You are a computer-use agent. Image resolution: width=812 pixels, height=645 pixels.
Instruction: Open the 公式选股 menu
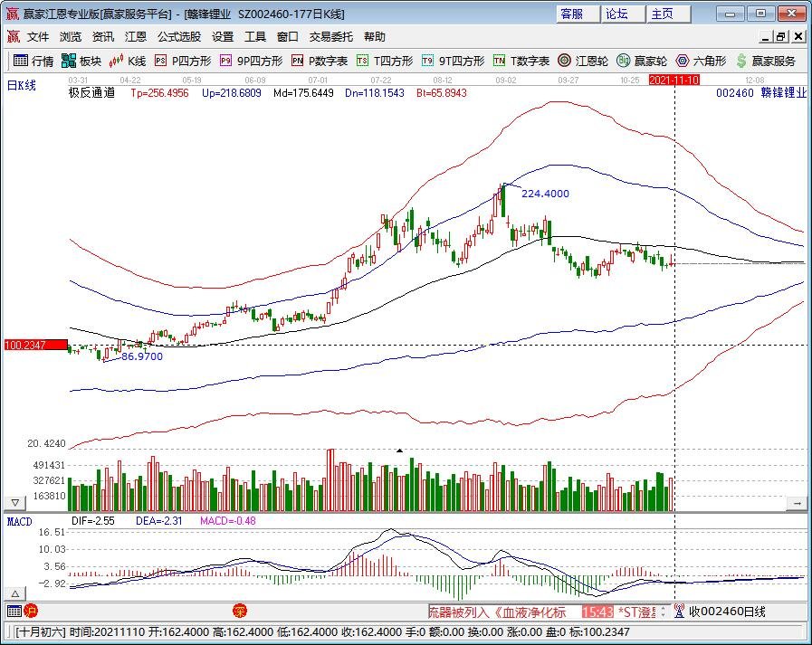tap(179, 37)
